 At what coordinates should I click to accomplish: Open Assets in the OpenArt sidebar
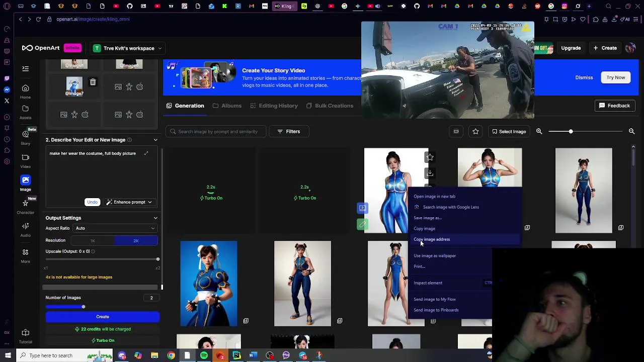(25, 112)
